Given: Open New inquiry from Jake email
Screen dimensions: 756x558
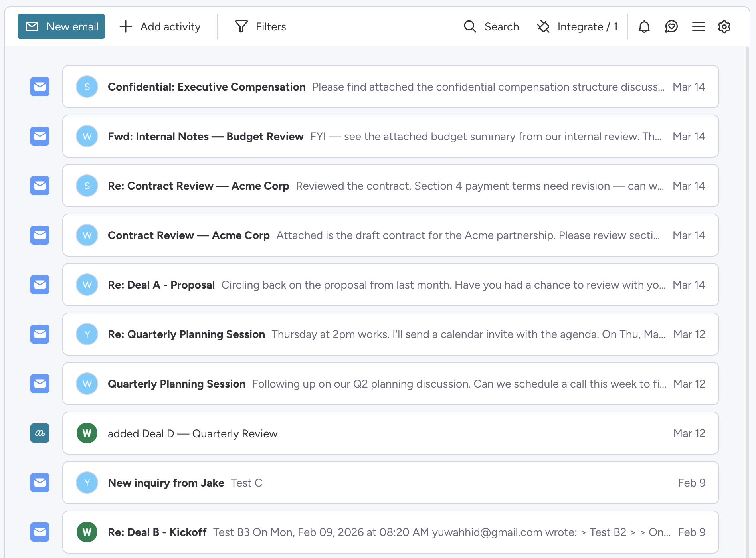Looking at the screenshot, I should [x=390, y=483].
